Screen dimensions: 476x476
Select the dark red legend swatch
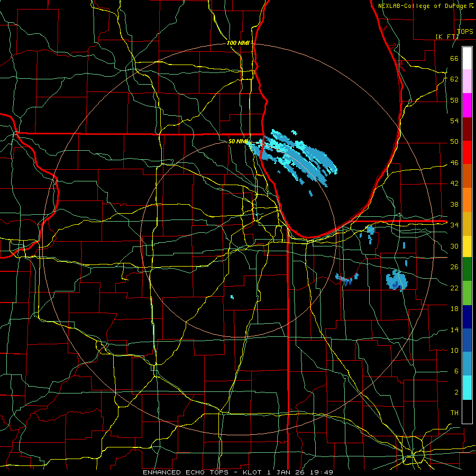point(467,129)
